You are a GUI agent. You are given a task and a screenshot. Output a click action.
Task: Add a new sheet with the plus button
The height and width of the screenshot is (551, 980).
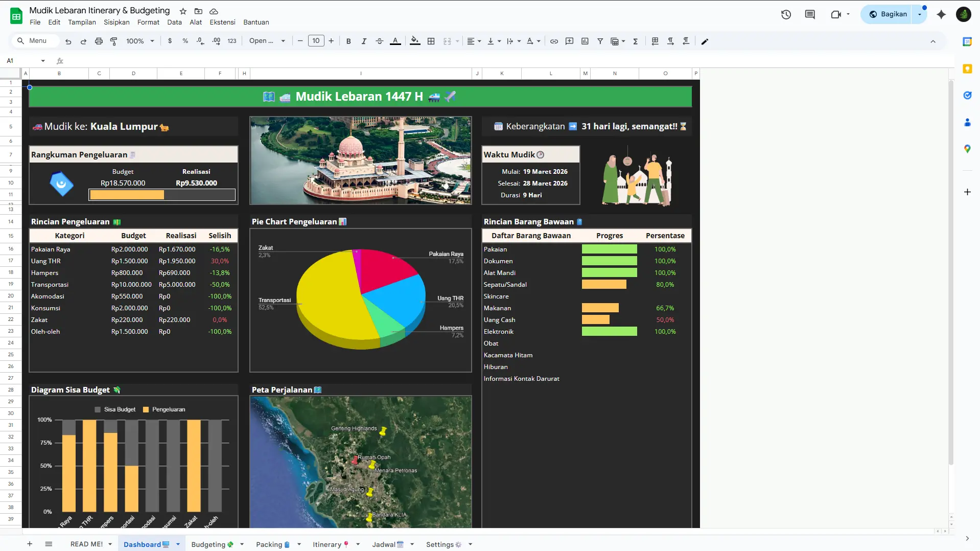(29, 544)
